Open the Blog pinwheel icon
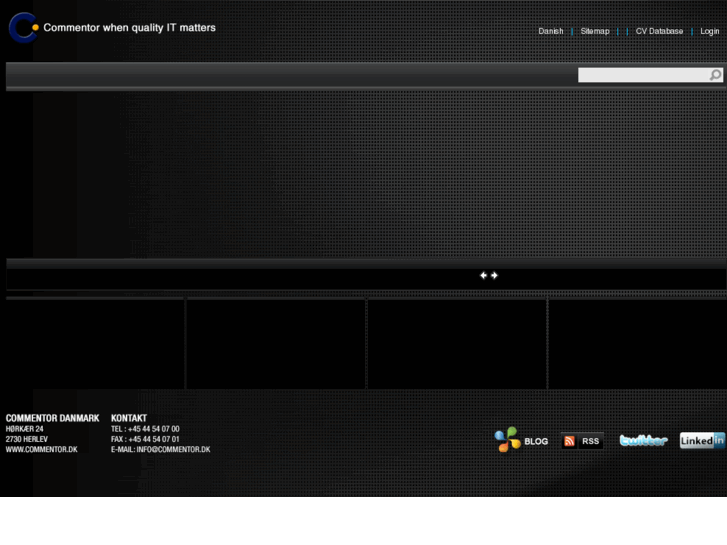The height and width of the screenshot is (545, 727). (x=507, y=439)
